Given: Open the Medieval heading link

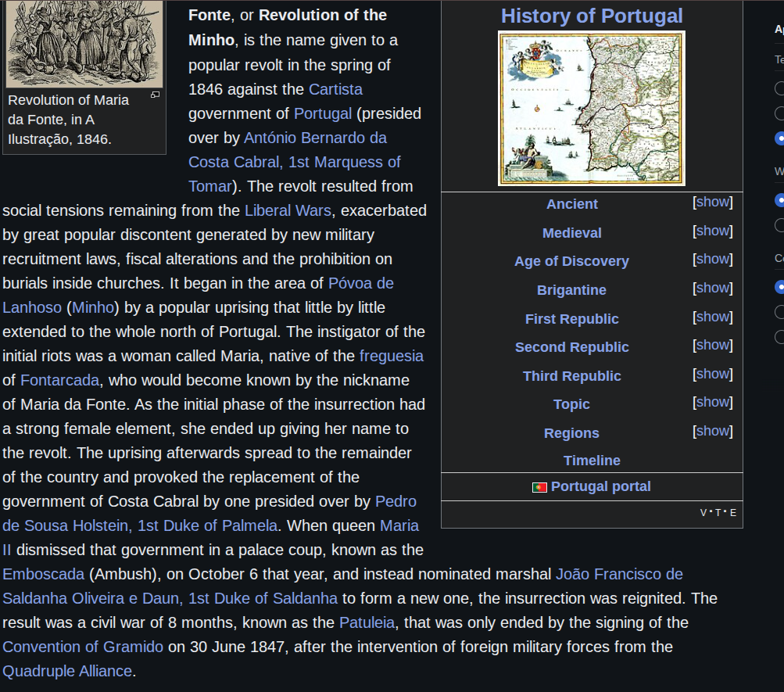Looking at the screenshot, I should pos(572,233).
